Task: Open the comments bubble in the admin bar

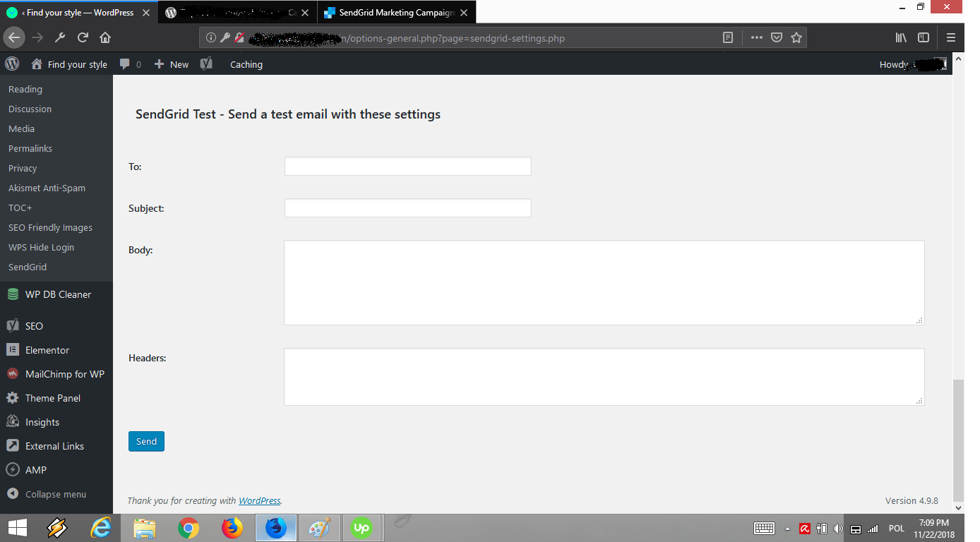Action: point(131,64)
